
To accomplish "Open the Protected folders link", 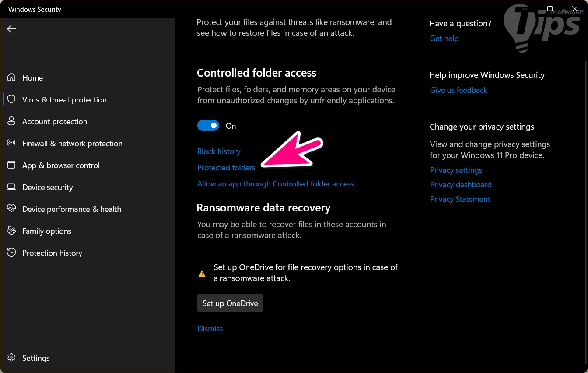I will pyautogui.click(x=226, y=168).
